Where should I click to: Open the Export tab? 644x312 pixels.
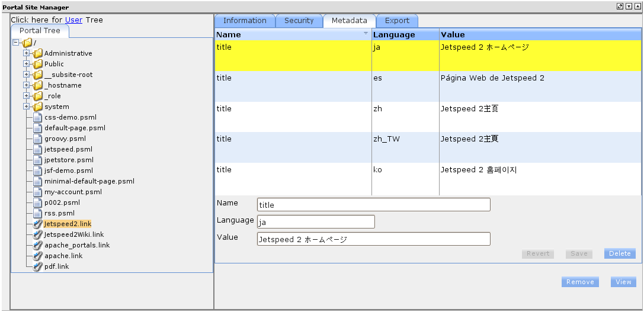397,21
